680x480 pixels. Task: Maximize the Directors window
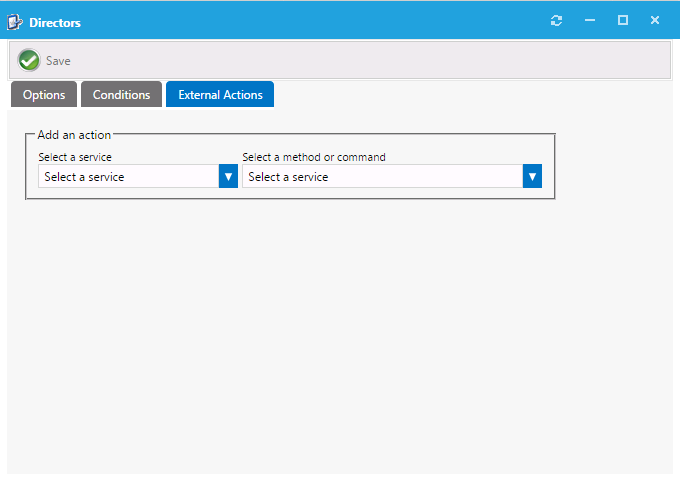pyautogui.click(x=623, y=21)
